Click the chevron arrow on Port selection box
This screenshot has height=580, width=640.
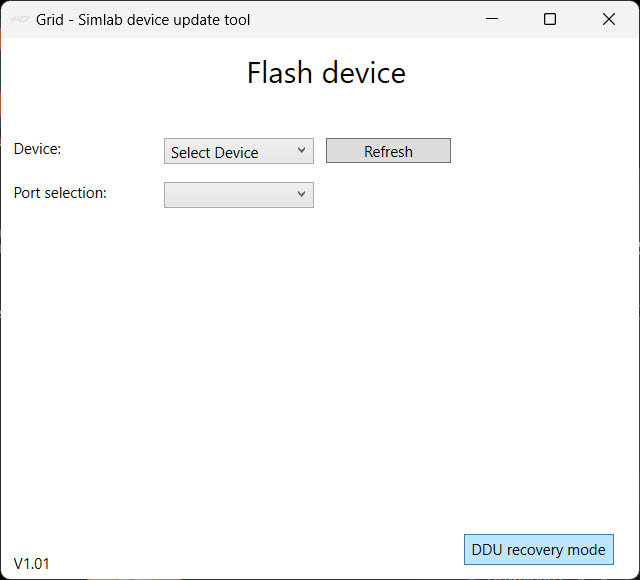301,194
